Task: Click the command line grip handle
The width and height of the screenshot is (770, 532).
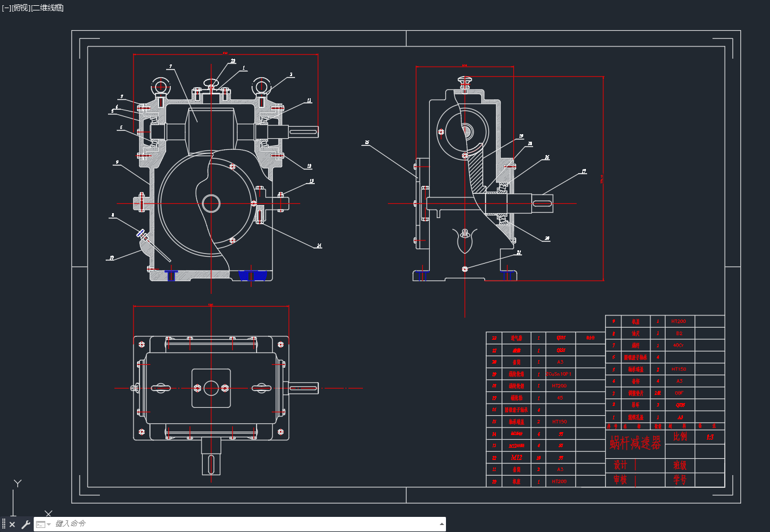Action: tap(3, 524)
